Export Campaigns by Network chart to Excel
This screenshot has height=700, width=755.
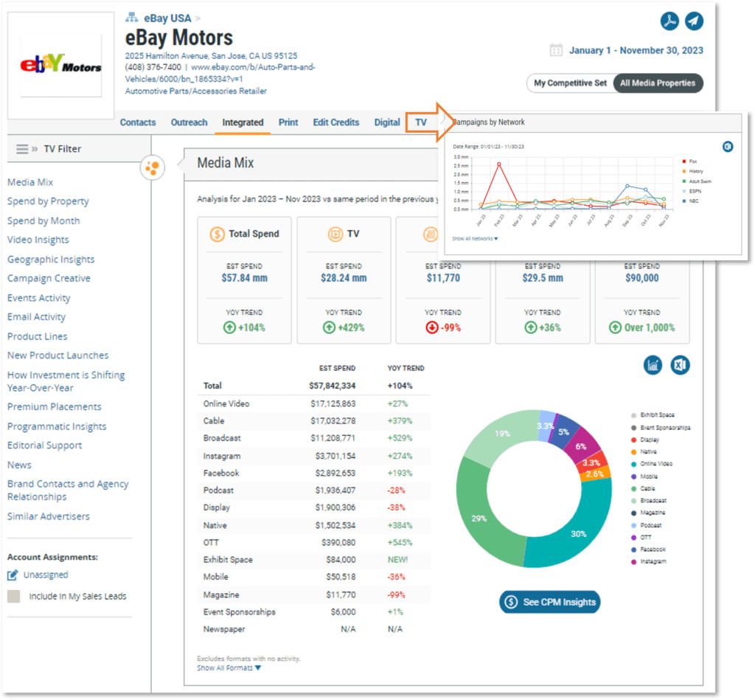point(728,147)
